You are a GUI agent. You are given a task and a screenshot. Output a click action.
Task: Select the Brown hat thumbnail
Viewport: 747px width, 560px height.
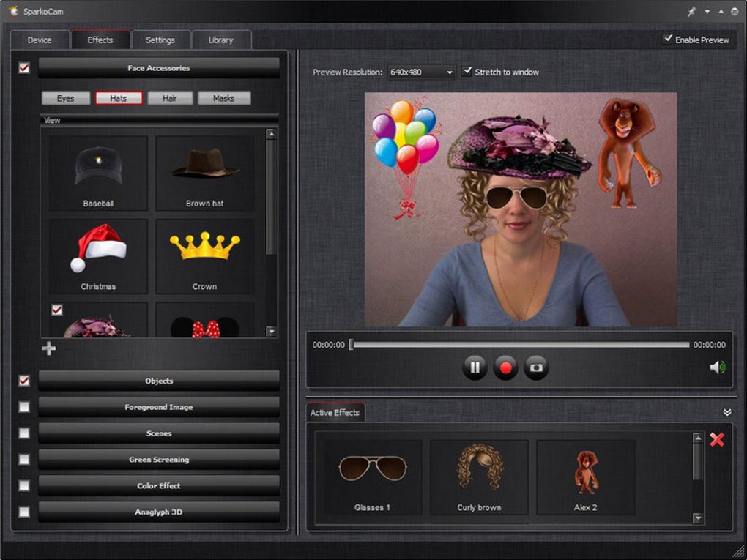pyautogui.click(x=205, y=173)
